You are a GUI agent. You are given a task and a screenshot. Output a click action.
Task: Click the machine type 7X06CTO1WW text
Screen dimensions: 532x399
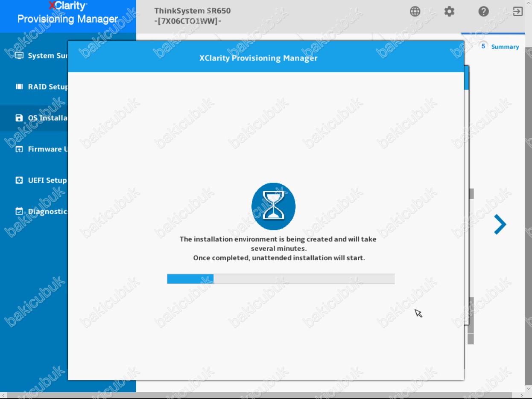pyautogui.click(x=187, y=21)
